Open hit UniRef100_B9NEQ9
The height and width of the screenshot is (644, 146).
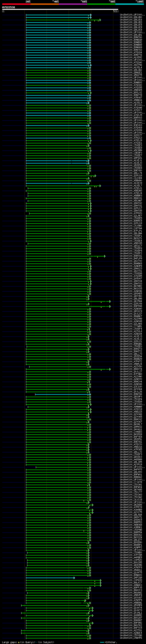[x=131, y=40]
